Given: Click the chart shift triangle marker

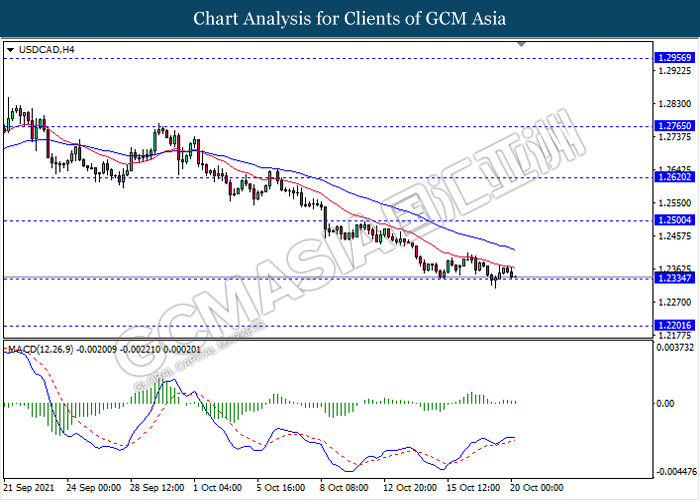Looking at the screenshot, I should (521, 44).
